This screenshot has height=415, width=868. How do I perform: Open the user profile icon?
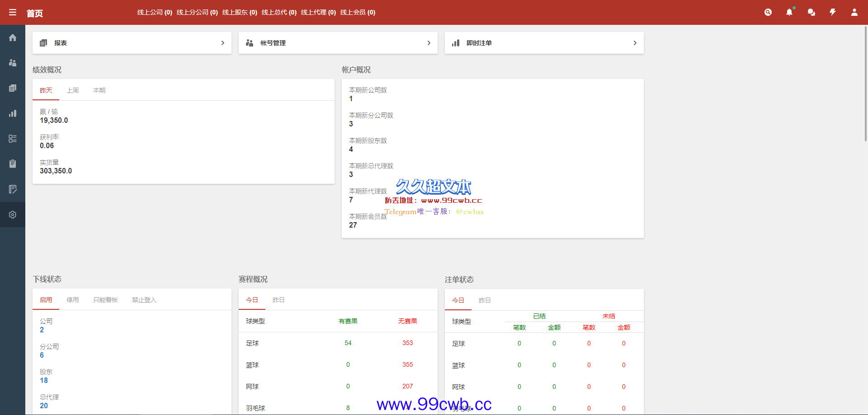pyautogui.click(x=854, y=12)
